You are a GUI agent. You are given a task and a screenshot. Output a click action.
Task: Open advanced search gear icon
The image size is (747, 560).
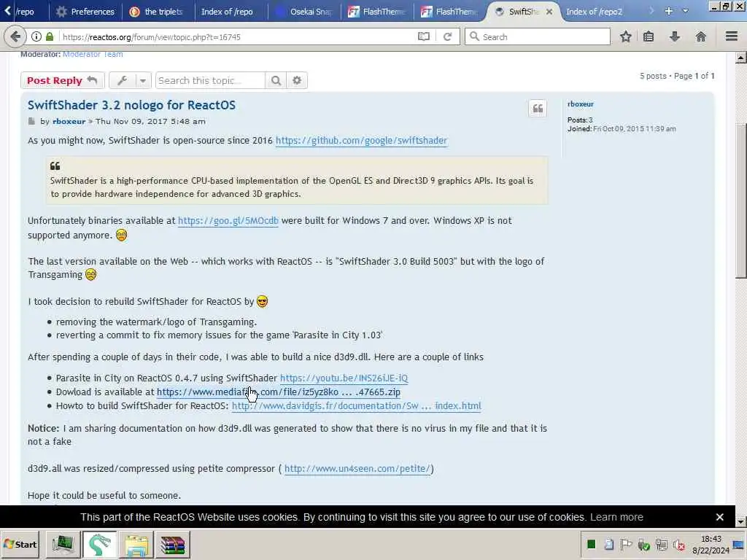pyautogui.click(x=297, y=80)
